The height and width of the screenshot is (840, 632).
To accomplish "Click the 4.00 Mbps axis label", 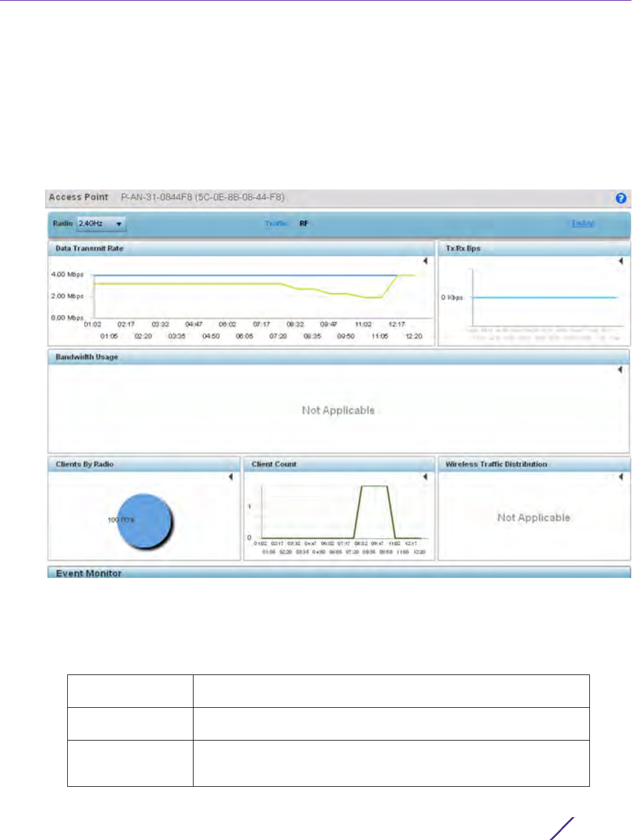I will [x=67, y=274].
